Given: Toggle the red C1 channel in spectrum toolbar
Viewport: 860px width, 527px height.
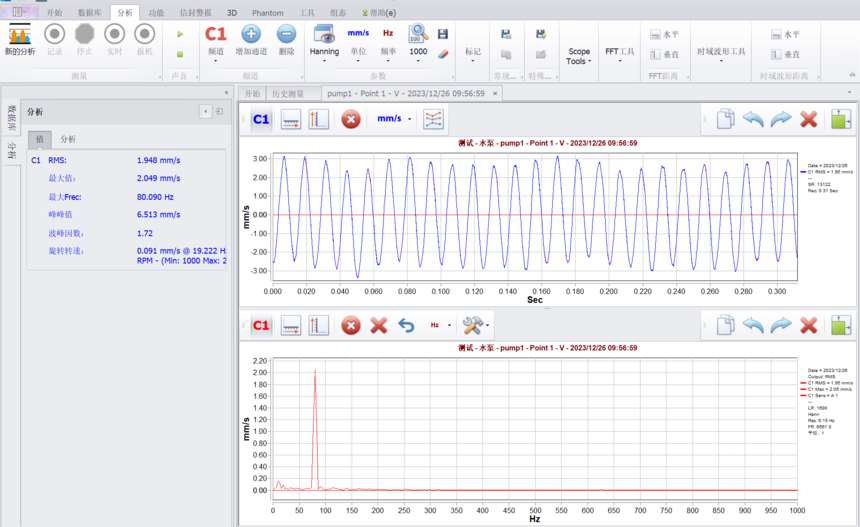Looking at the screenshot, I should coord(260,325).
